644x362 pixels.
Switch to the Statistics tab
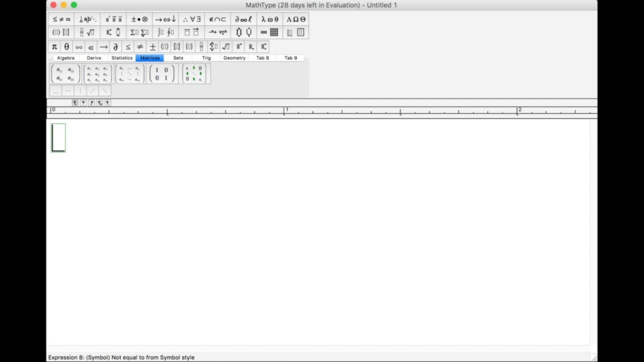pyautogui.click(x=122, y=58)
